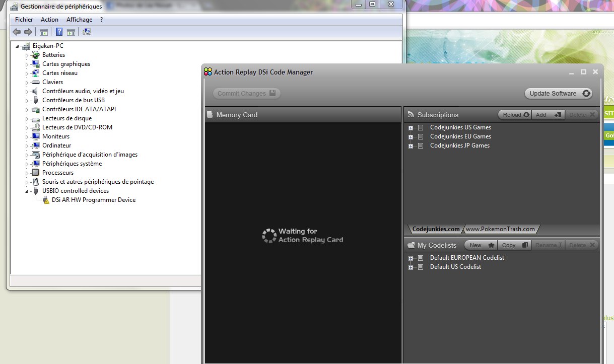Expand the Codejunkies EU Games subscription
614x364 pixels.
(411, 137)
